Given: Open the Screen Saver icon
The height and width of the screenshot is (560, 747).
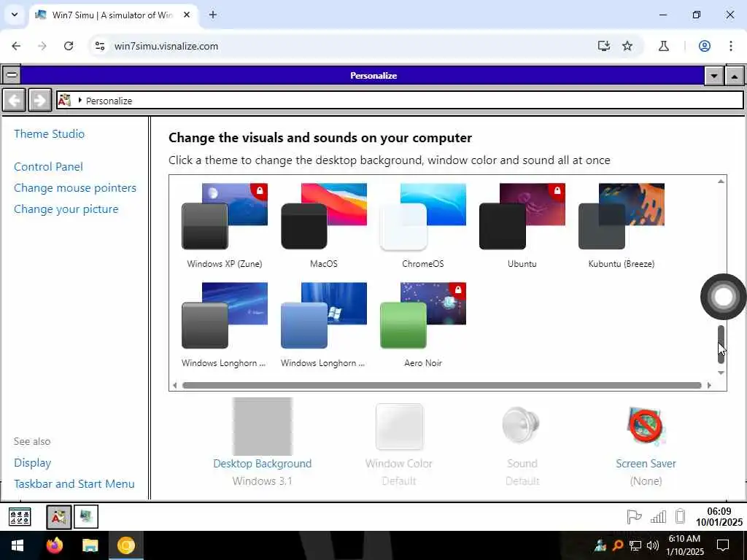Looking at the screenshot, I should coord(646,426).
